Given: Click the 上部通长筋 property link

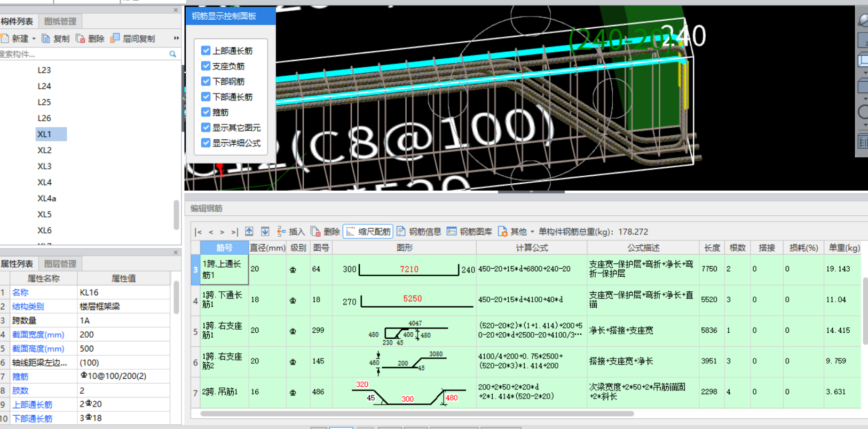Looking at the screenshot, I should [32, 404].
